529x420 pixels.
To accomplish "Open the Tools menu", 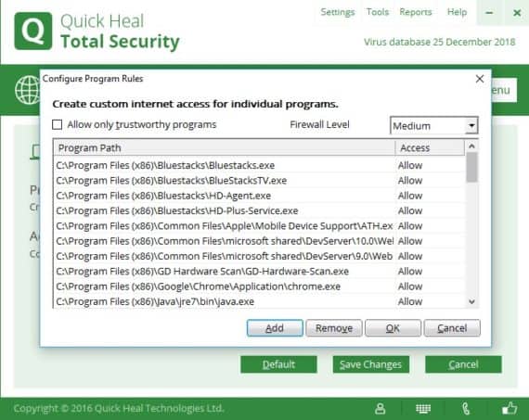I will (378, 12).
